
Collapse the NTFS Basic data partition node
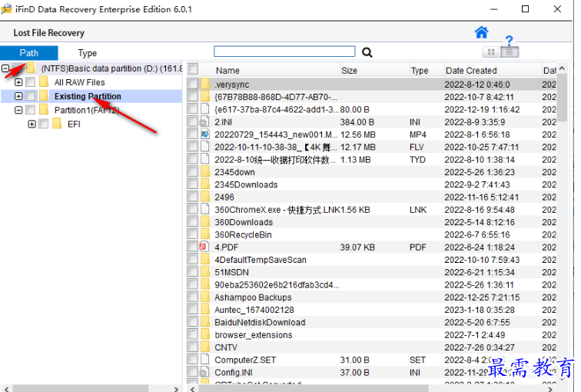5,68
